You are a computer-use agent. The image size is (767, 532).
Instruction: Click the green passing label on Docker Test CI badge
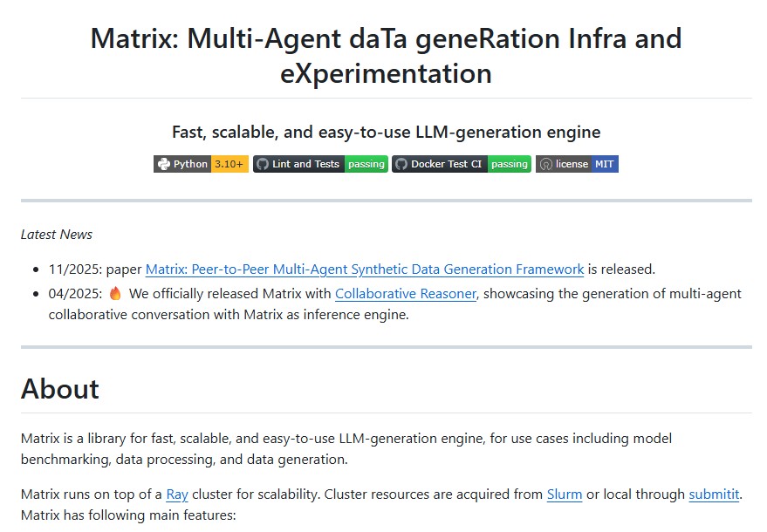510,164
